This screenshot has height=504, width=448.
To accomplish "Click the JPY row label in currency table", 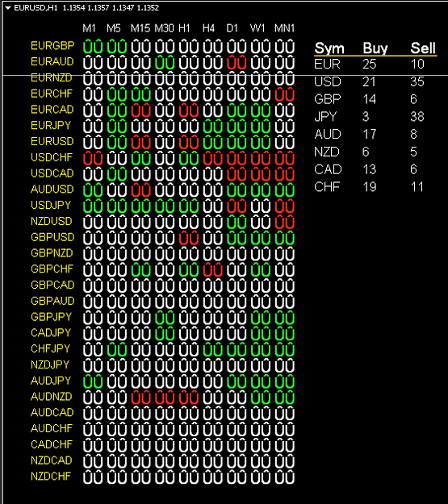I will (325, 117).
